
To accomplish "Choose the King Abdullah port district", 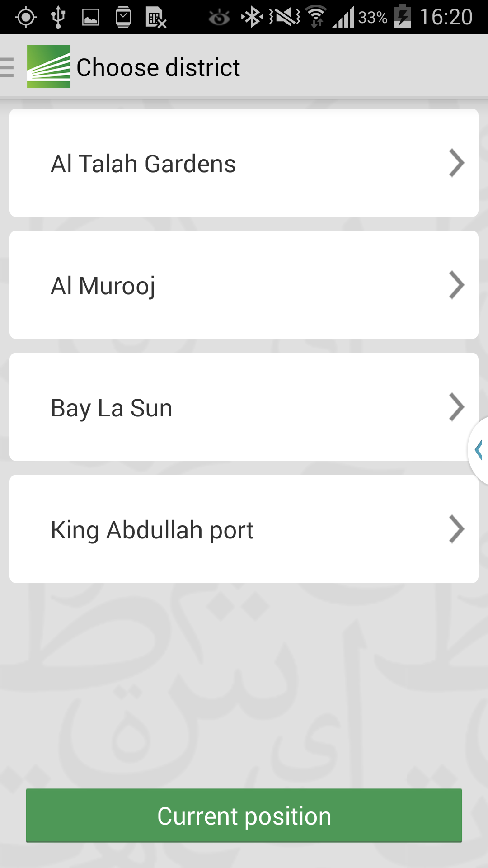I will click(244, 529).
